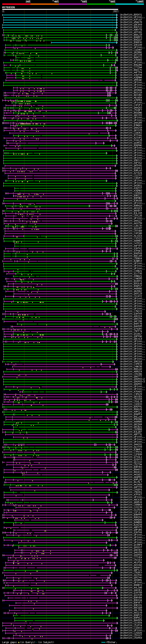The image size is (146, 644).
Task: Select the UniRef100_Q55CW0 label
Action: click(x=131, y=80)
